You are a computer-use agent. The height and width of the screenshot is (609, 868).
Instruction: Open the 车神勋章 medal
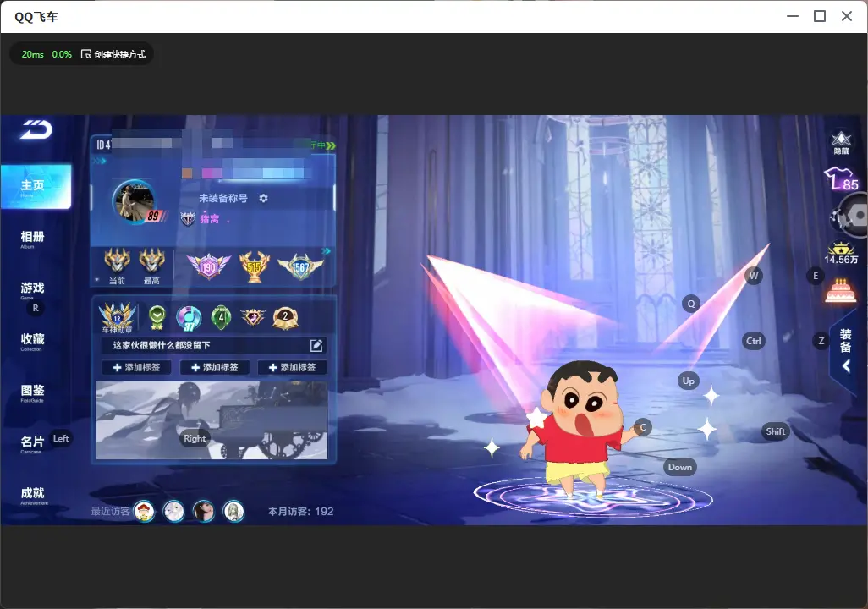tap(118, 318)
